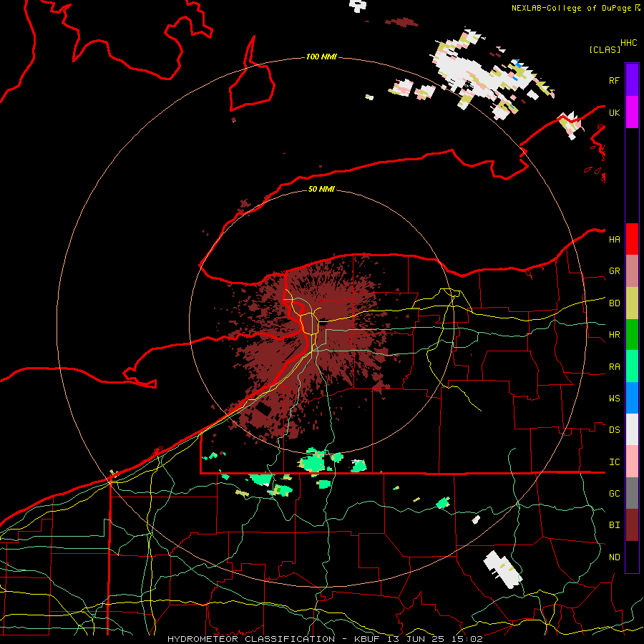Click the blue WS color swatch
This screenshot has width=644, height=644.
pos(632,398)
